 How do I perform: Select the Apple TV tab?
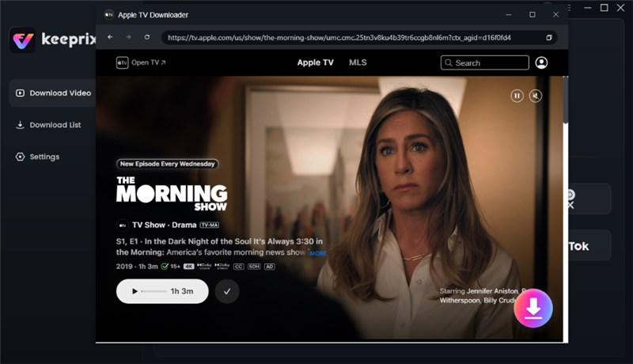click(315, 63)
